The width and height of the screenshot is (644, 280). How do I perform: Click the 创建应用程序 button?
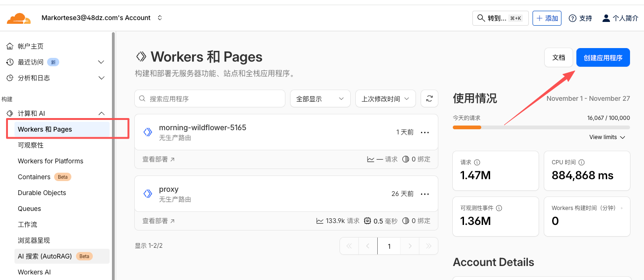602,57
